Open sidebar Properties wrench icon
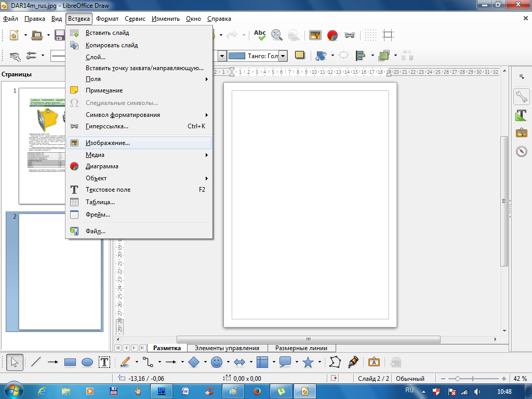The width and height of the screenshot is (532, 399). 521,97
